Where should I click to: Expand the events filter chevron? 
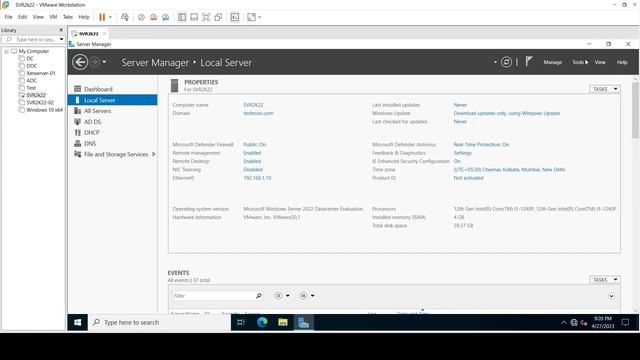[x=611, y=296]
